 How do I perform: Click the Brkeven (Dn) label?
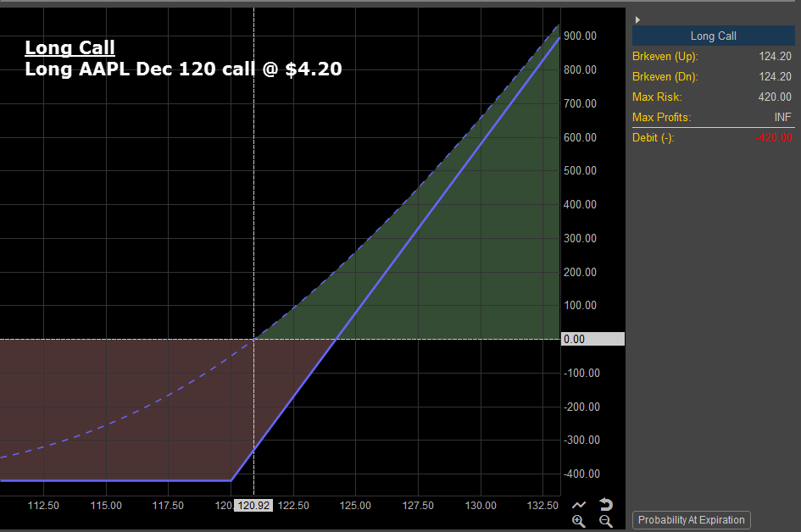(x=665, y=76)
